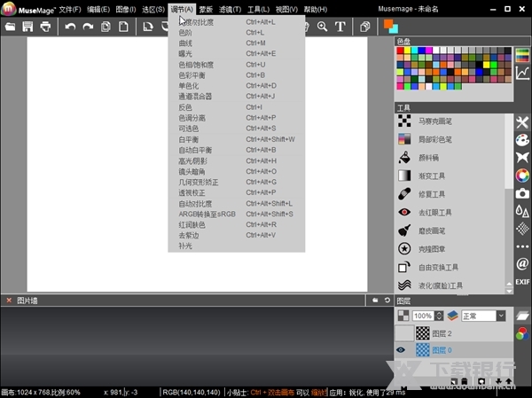
Task: Click the water drop sharpen sidebar icon
Action: 522,211
